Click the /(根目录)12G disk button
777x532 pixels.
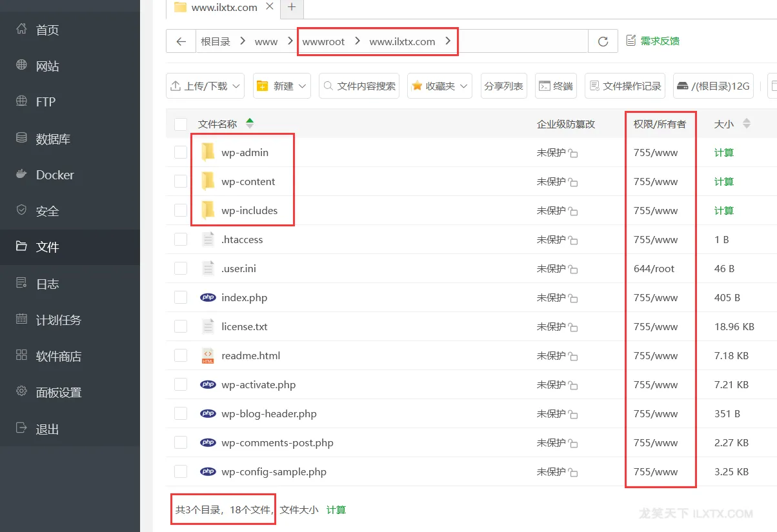(713, 86)
